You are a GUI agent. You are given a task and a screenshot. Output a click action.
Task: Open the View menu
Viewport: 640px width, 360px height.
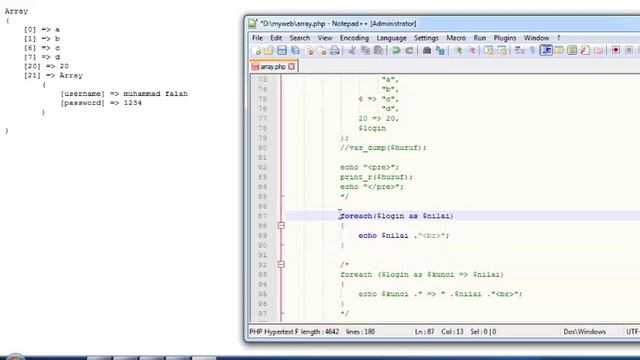click(x=325, y=38)
